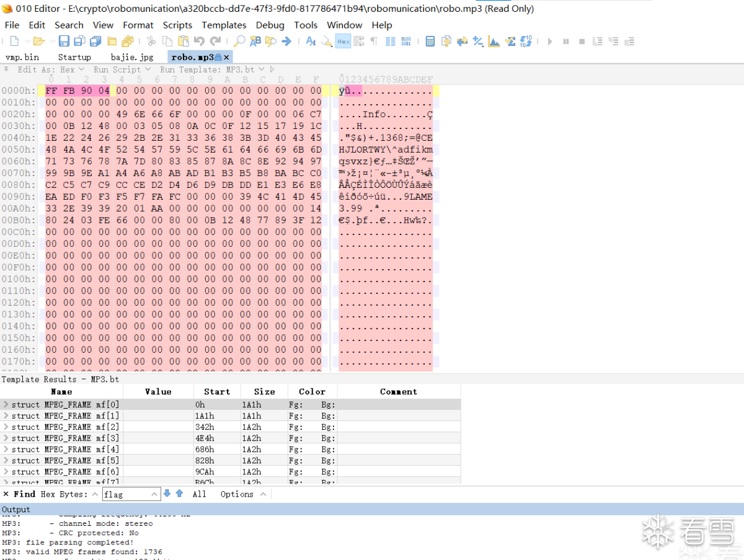Open the Edit As: Hex dropdown
The height and width of the screenshot is (560, 744).
50,69
